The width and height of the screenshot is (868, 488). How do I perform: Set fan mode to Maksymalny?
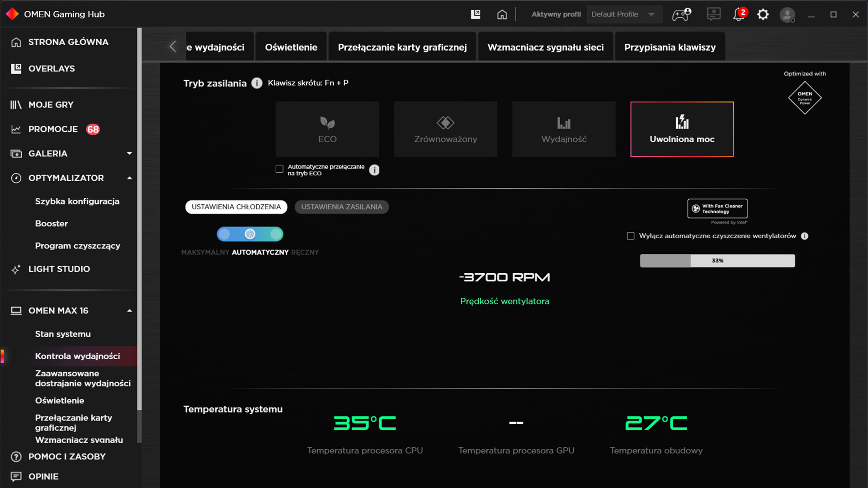(x=224, y=234)
